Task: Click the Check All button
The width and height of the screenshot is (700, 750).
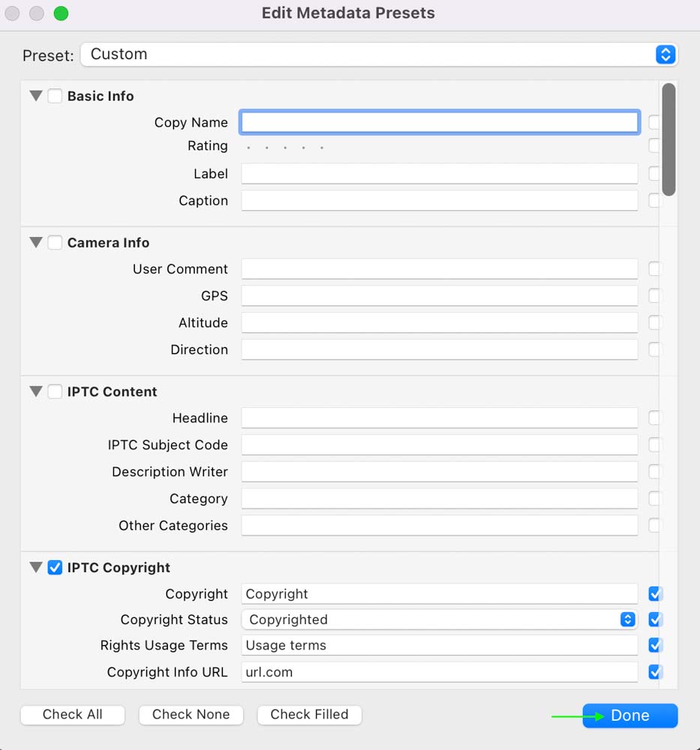Action: tap(73, 715)
